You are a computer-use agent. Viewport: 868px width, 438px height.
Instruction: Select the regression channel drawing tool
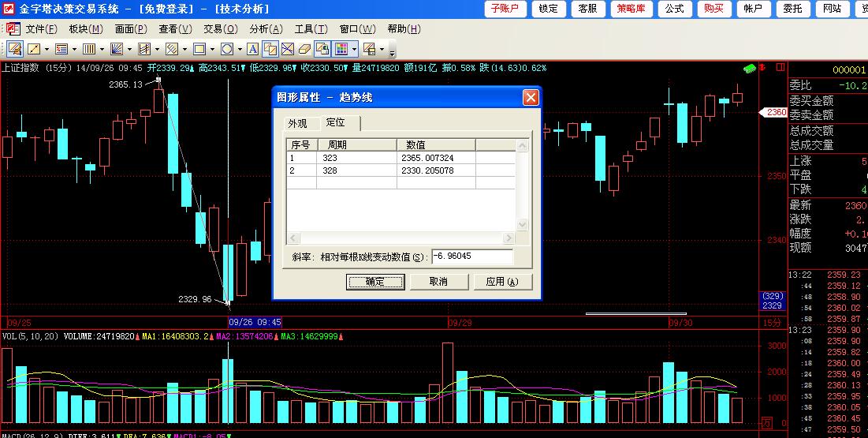[x=144, y=49]
